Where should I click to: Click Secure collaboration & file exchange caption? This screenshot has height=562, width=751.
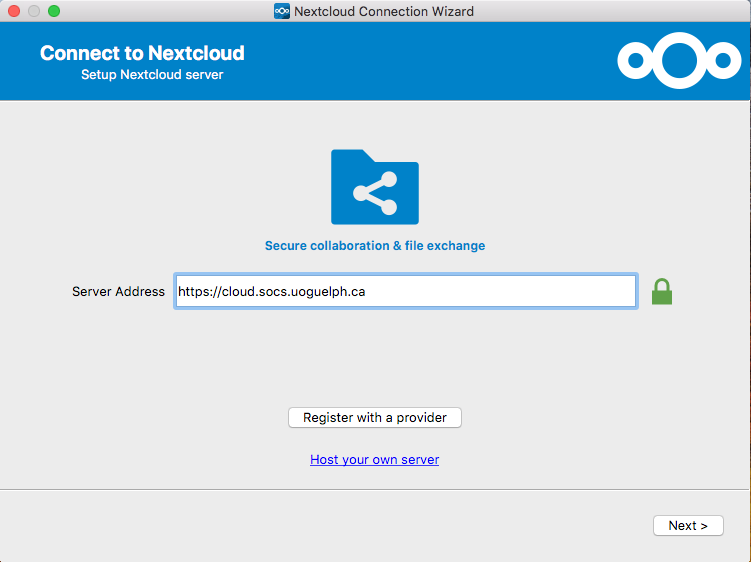[x=375, y=245]
